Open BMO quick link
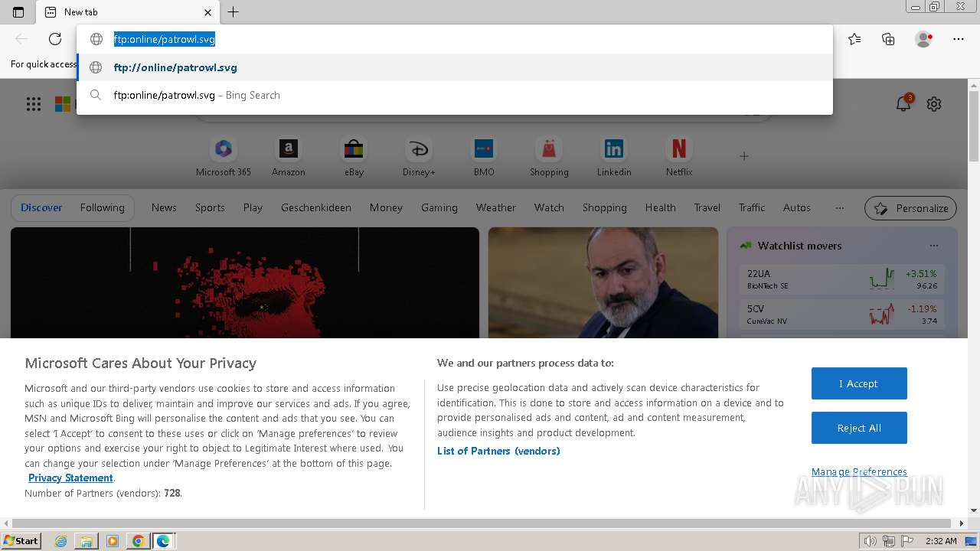The height and width of the screenshot is (551, 980). [x=484, y=157]
